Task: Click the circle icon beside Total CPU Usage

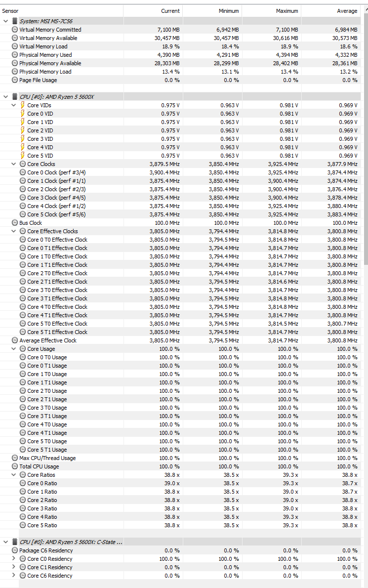Action: coord(15,466)
